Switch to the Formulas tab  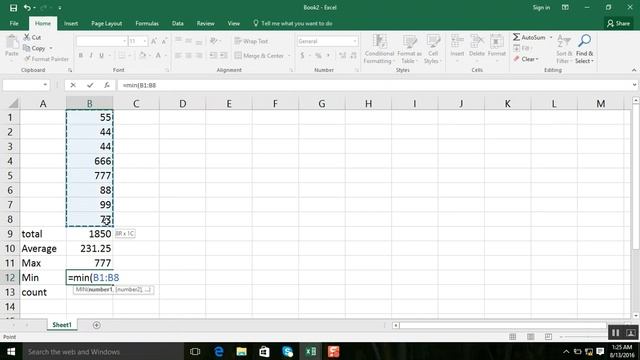click(147, 23)
